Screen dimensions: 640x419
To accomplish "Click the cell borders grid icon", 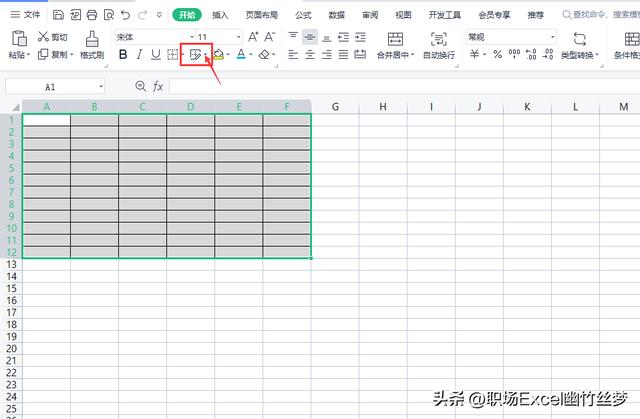I will tap(173, 54).
